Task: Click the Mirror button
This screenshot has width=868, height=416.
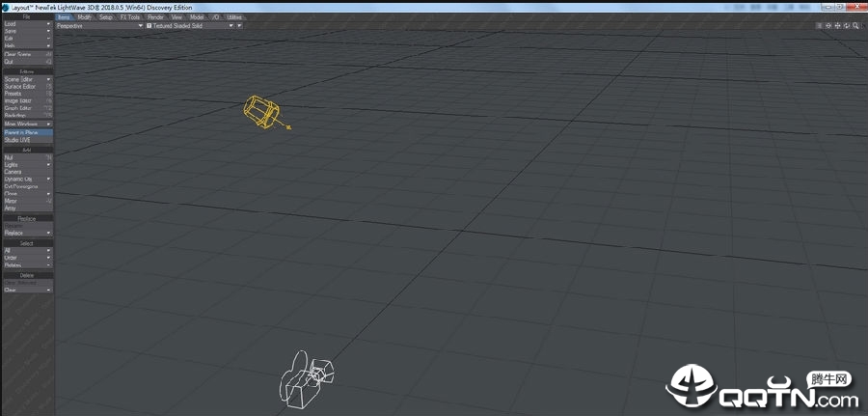Action: 28,201
